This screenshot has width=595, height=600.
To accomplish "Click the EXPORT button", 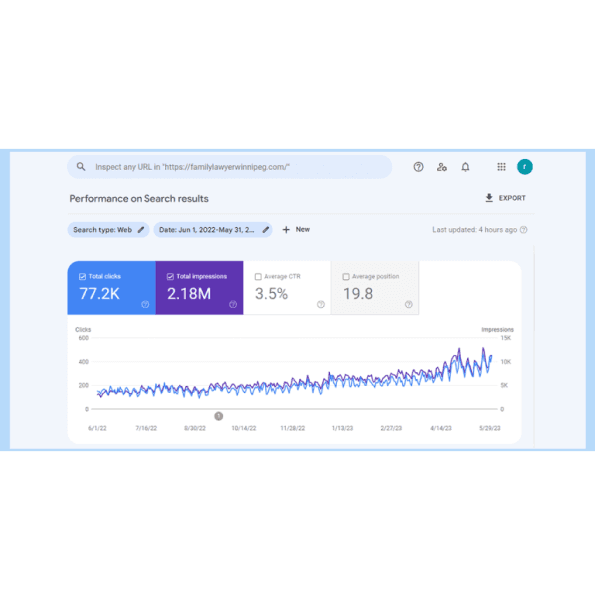I will point(505,198).
